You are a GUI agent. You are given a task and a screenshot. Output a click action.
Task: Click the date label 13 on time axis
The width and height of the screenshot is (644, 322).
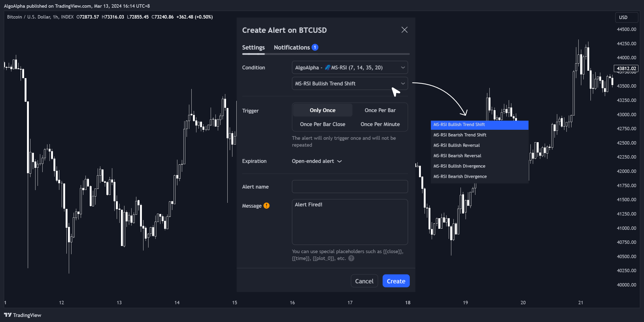click(x=119, y=303)
